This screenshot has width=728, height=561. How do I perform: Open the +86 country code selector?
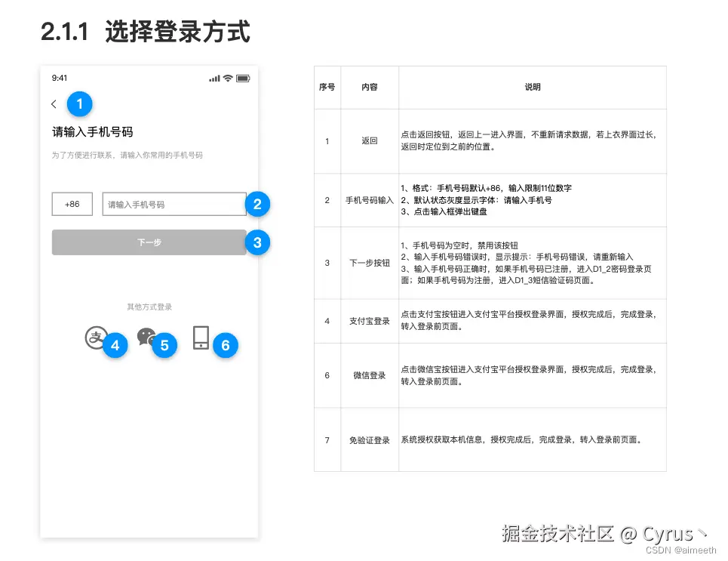pos(72,204)
